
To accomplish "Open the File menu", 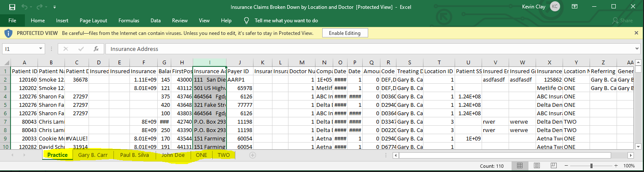I will click(12, 21).
